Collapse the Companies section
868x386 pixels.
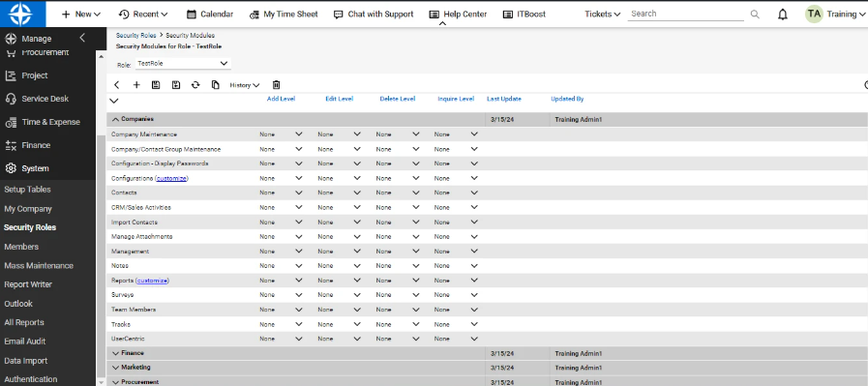[x=116, y=119]
